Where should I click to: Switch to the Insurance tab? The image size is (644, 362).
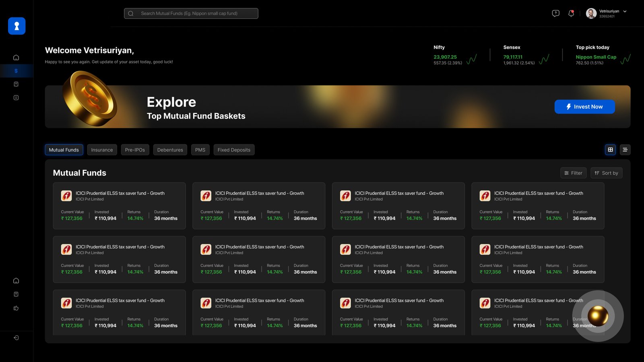click(x=102, y=150)
